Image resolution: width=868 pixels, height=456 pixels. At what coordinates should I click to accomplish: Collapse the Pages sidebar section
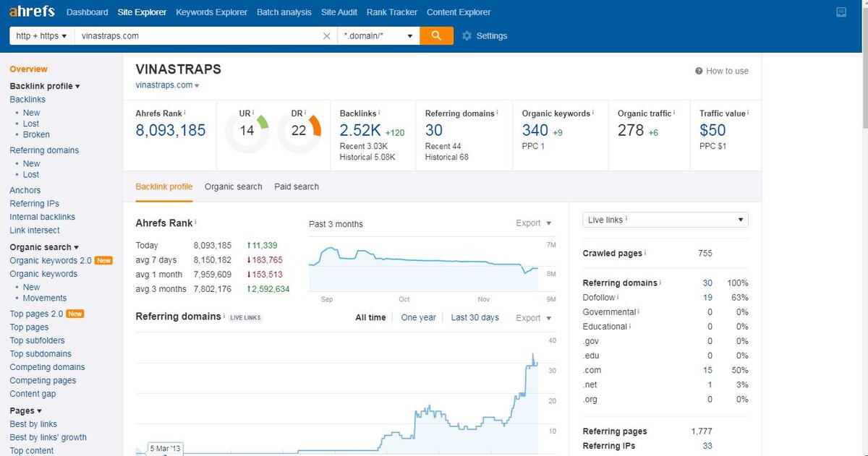26,410
